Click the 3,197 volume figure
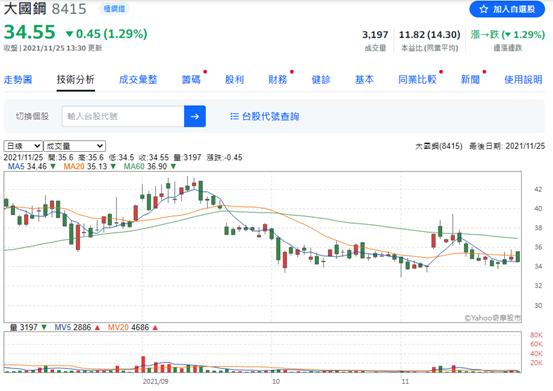 click(375, 35)
